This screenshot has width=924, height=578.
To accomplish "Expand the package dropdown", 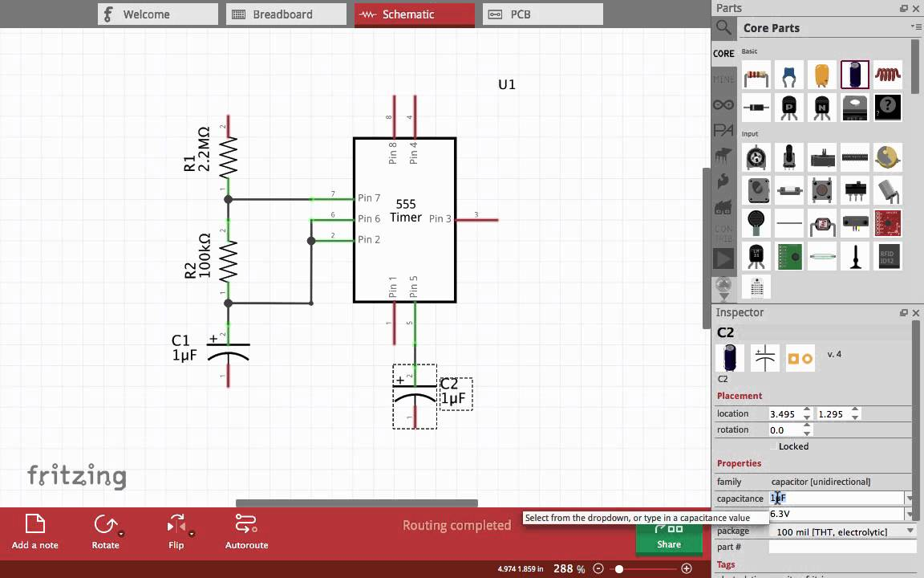I will 910,531.
